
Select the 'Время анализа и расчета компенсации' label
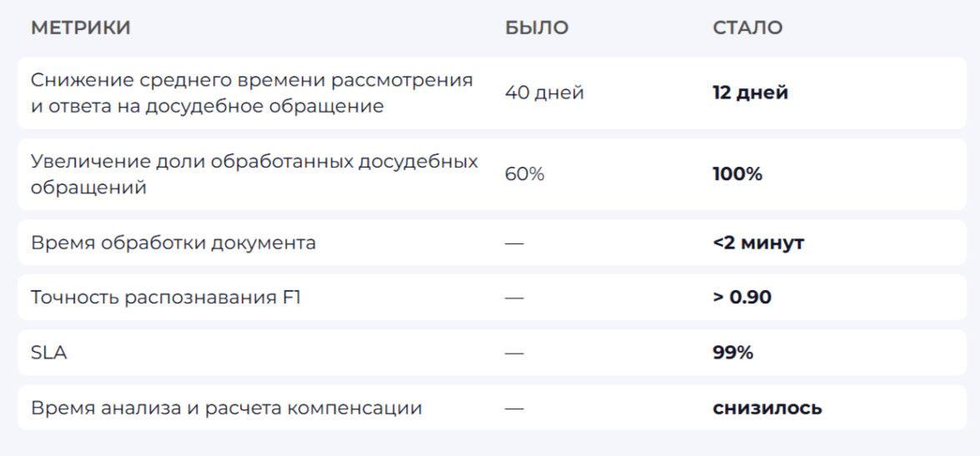227,408
